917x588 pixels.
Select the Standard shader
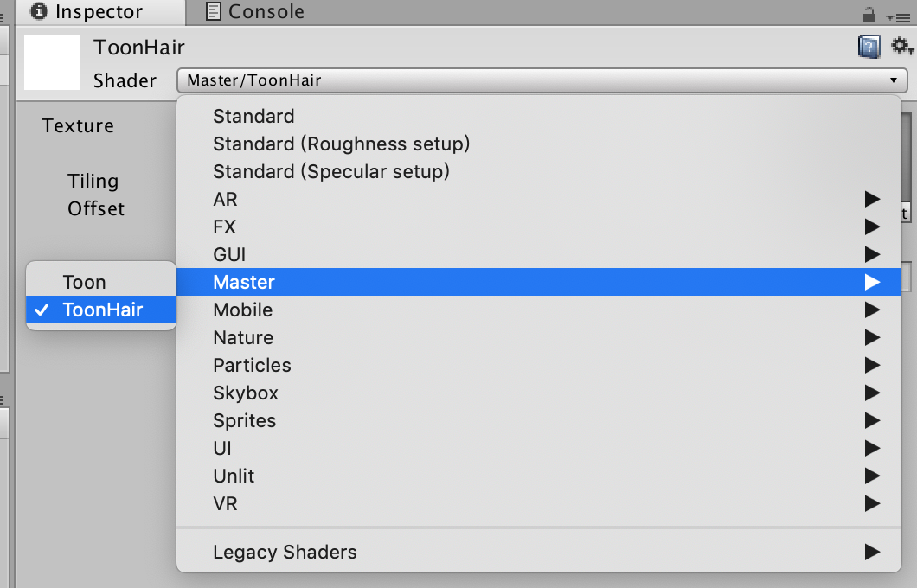coord(253,116)
